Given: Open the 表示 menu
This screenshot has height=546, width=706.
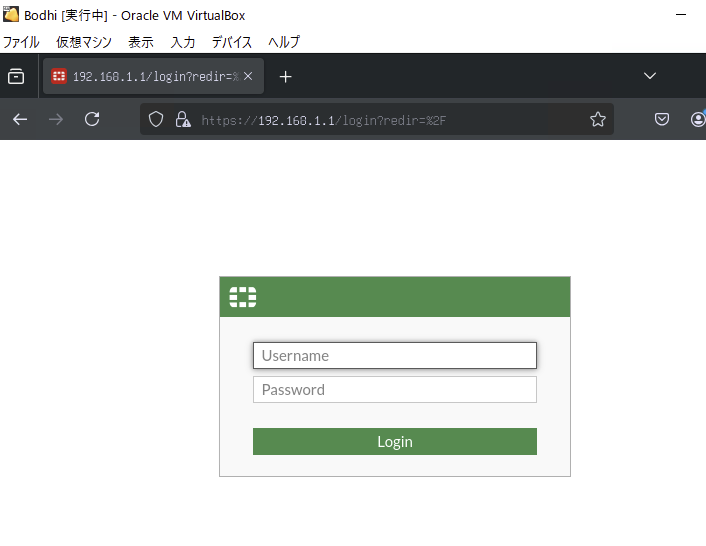Looking at the screenshot, I should click(141, 42).
